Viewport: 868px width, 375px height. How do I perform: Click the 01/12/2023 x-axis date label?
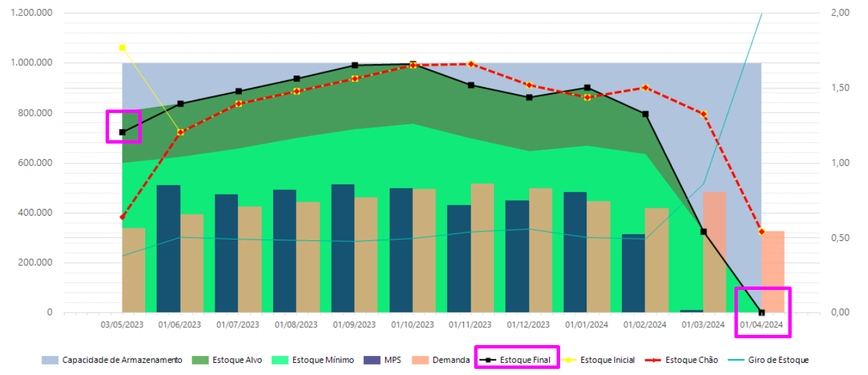click(528, 325)
